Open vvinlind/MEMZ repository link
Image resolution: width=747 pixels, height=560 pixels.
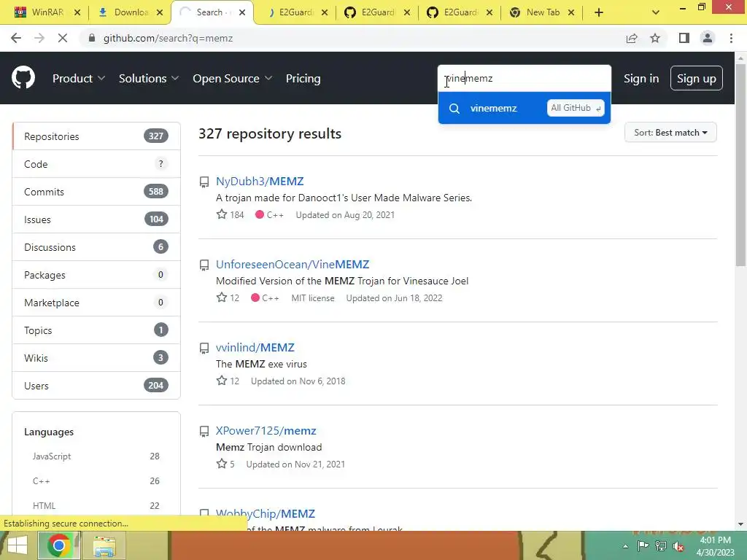coord(255,348)
